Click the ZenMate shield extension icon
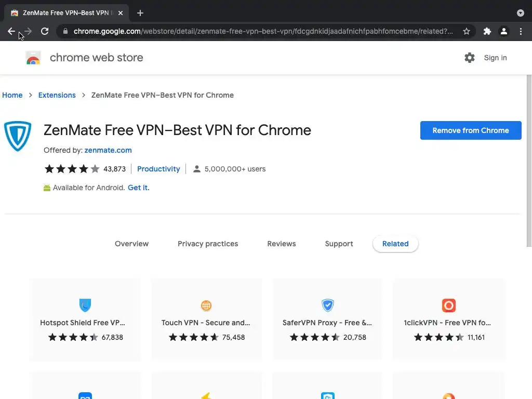The height and width of the screenshot is (399, 532). click(18, 136)
